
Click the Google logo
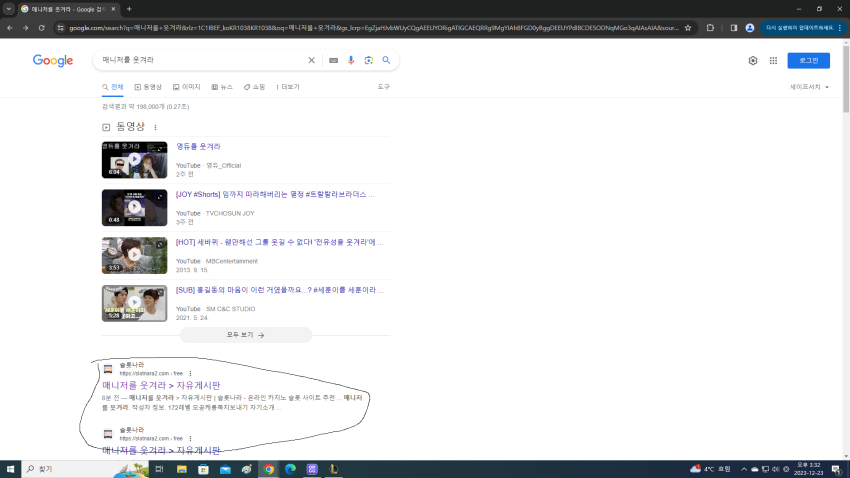[x=53, y=61]
